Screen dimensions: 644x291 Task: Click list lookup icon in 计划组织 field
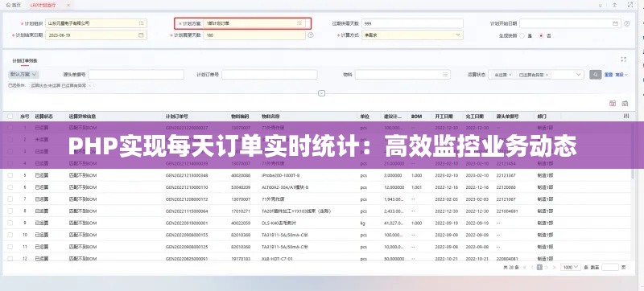tap(141, 23)
